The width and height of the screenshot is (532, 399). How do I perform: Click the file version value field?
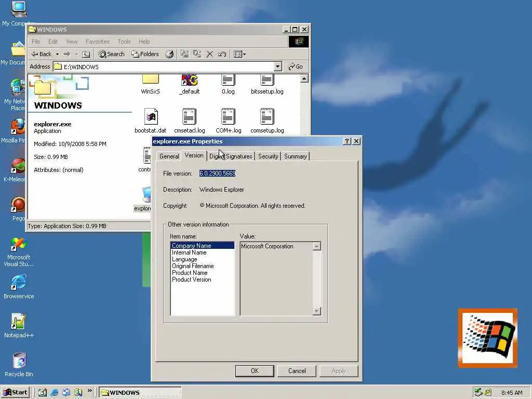218,174
